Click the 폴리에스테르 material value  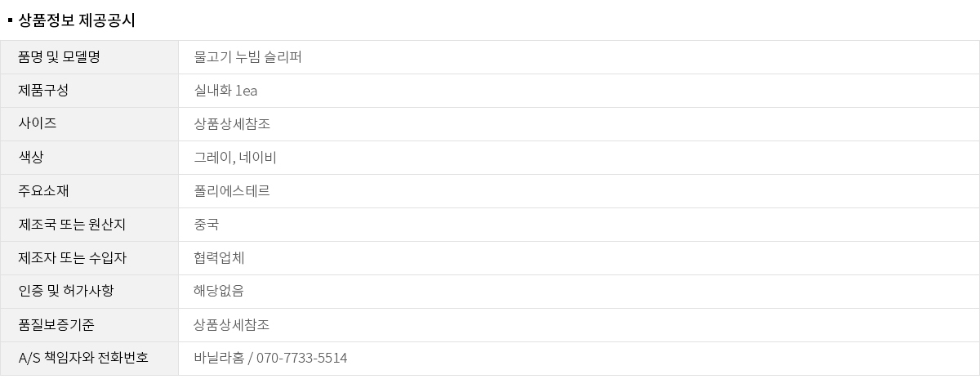(x=232, y=191)
